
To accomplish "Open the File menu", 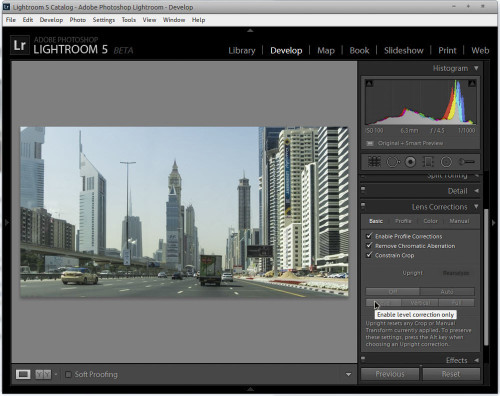I will pyautogui.click(x=11, y=20).
